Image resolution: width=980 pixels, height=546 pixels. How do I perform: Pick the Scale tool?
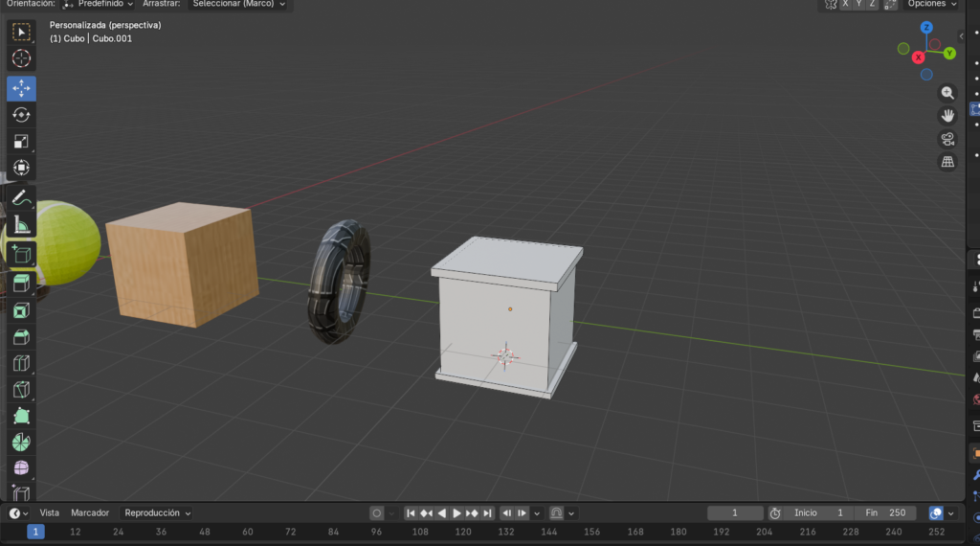[x=21, y=142]
